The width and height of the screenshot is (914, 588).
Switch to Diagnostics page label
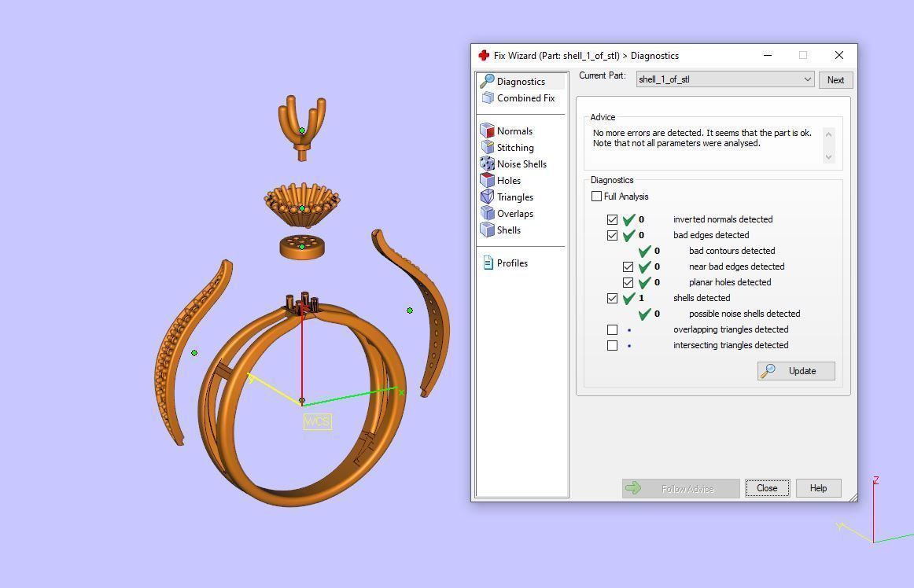521,82
